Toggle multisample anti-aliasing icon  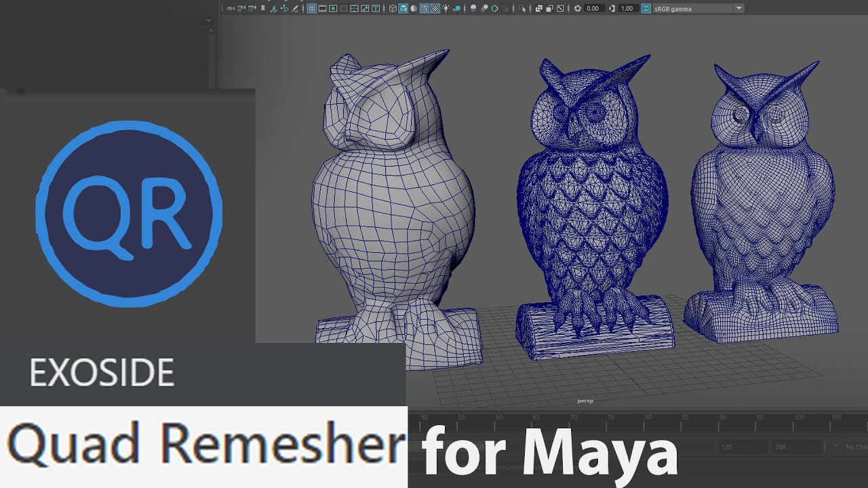[494, 9]
